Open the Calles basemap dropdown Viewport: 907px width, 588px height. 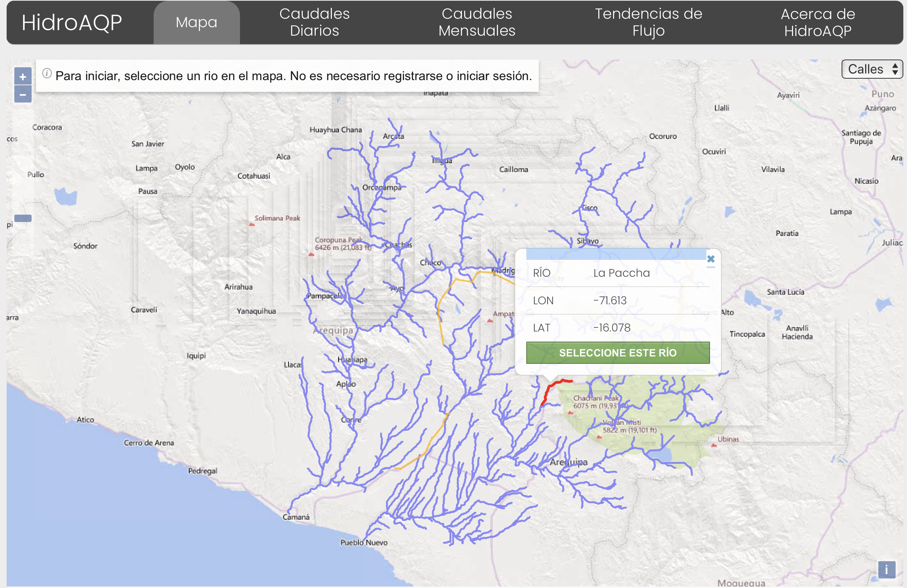click(x=872, y=69)
